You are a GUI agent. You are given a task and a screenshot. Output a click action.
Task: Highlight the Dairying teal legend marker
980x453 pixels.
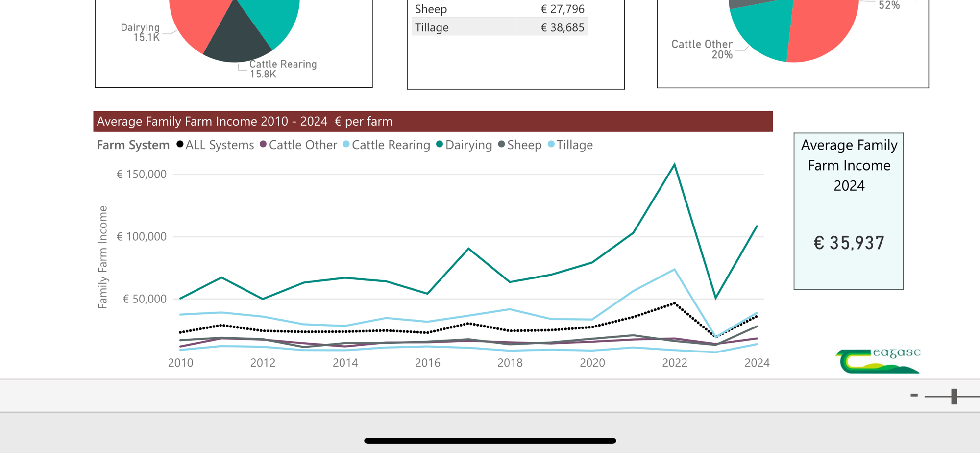pyautogui.click(x=440, y=144)
